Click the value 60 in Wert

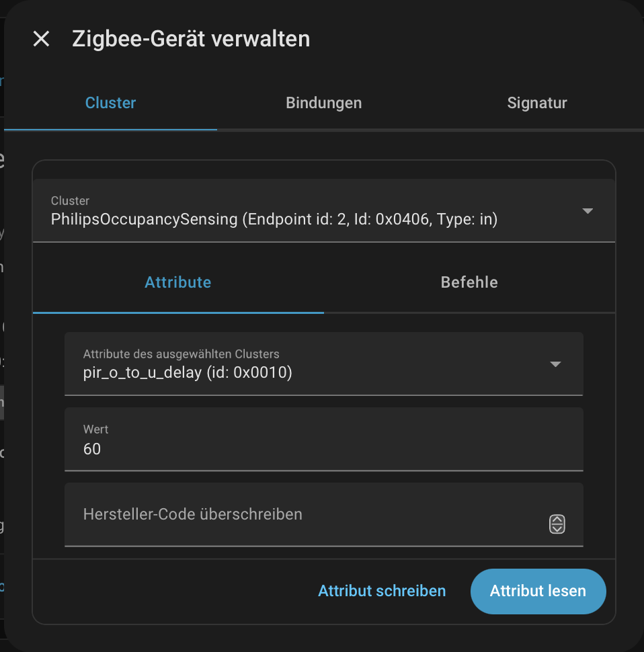tap(92, 449)
